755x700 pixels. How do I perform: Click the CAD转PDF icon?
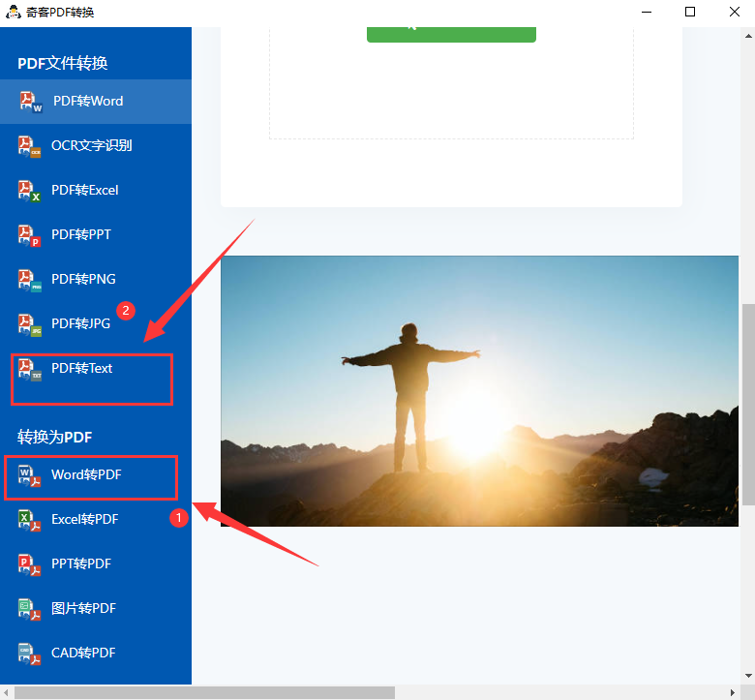[x=29, y=654]
